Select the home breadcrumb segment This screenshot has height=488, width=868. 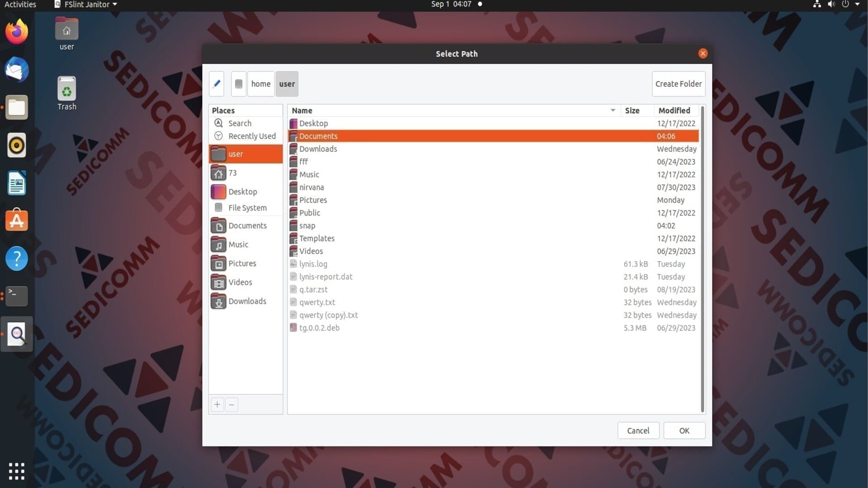click(x=261, y=84)
